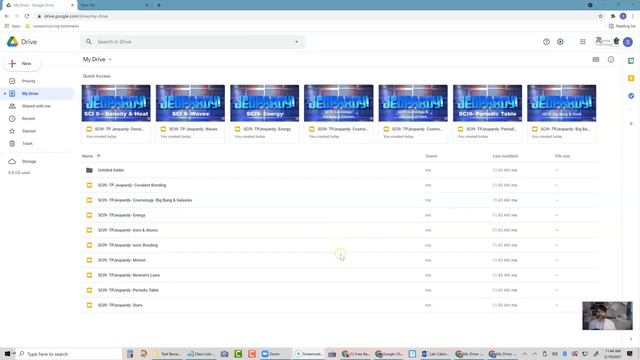This screenshot has width=640, height=360.
Task: Switch to list/grid layout view
Action: point(596,60)
